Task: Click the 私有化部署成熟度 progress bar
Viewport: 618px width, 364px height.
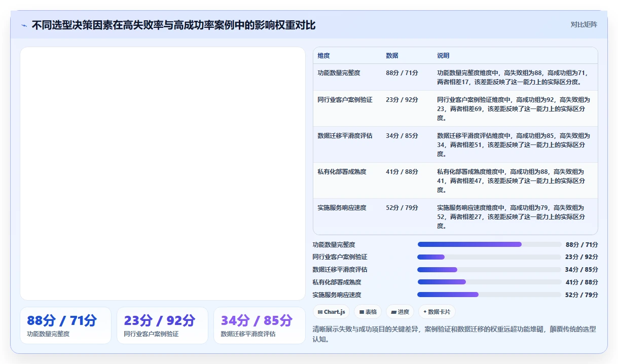Action: [x=489, y=282]
